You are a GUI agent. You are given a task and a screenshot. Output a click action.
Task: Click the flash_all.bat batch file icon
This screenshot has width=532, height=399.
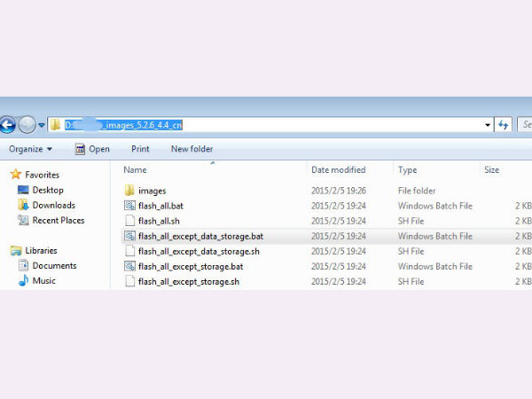click(129, 206)
